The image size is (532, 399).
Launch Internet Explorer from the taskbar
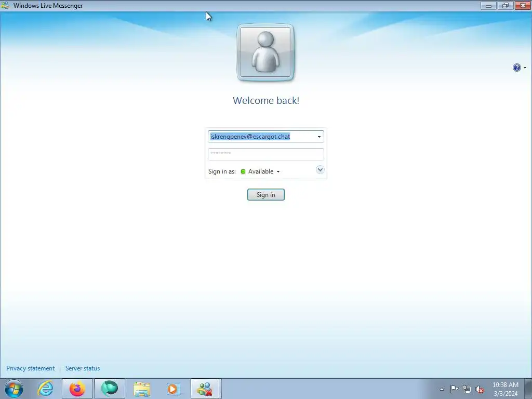[46, 389]
